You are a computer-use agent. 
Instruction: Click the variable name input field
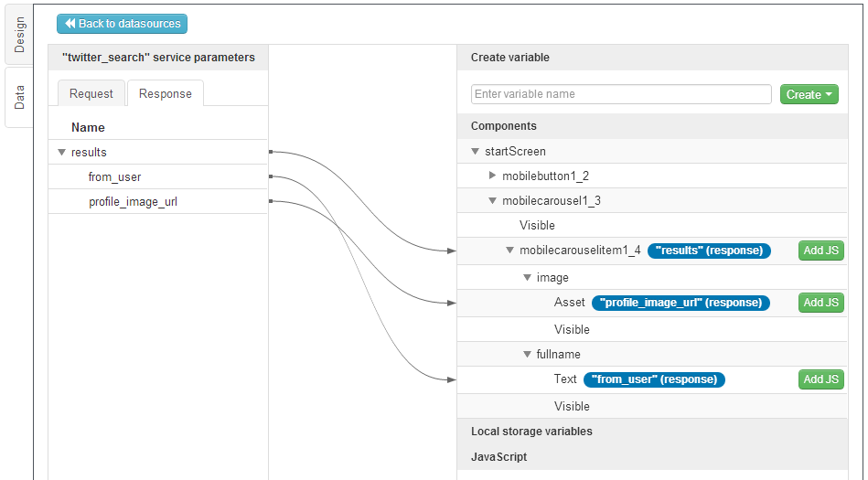[621, 94]
